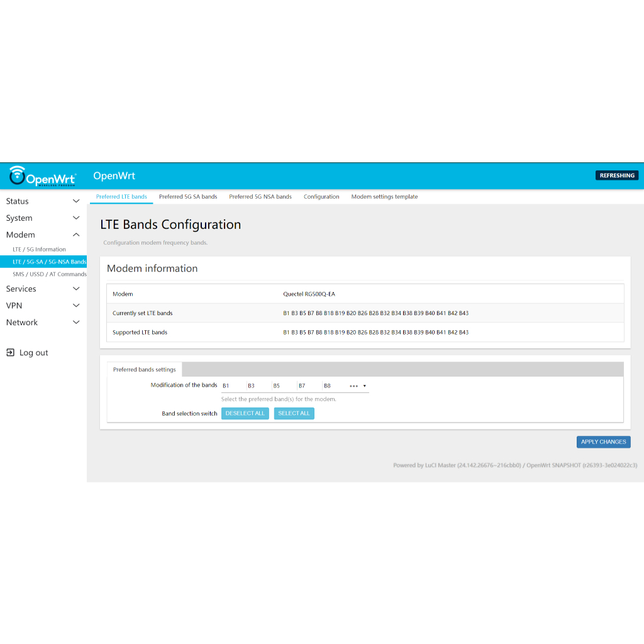This screenshot has height=644, width=644.
Task: Expand the Services menu chevron
Action: click(76, 289)
